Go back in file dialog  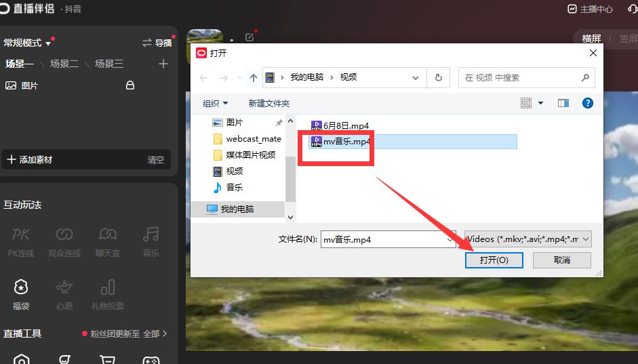point(204,78)
